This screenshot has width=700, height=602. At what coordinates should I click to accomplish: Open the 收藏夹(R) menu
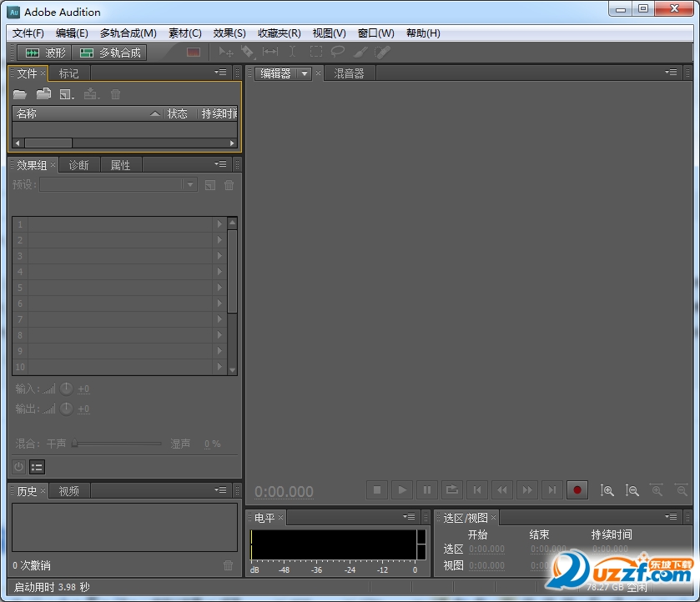(x=279, y=33)
